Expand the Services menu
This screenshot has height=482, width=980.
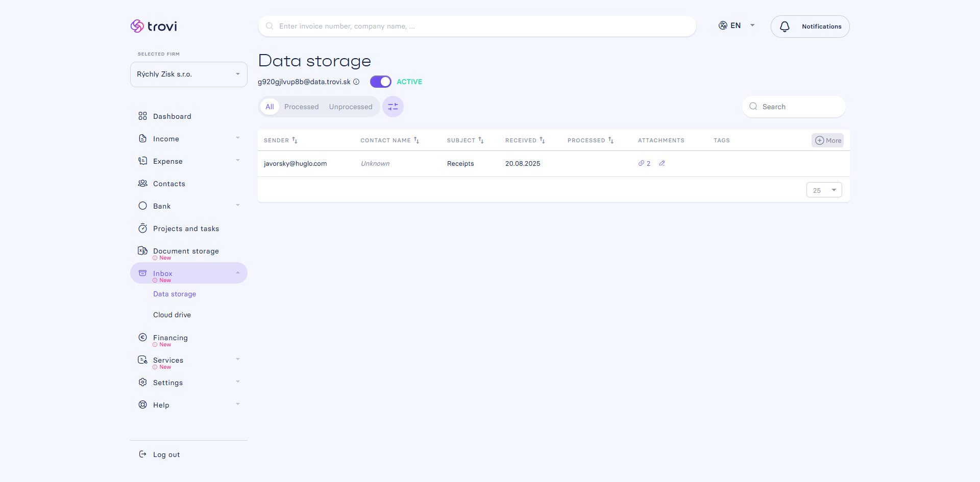tap(238, 360)
